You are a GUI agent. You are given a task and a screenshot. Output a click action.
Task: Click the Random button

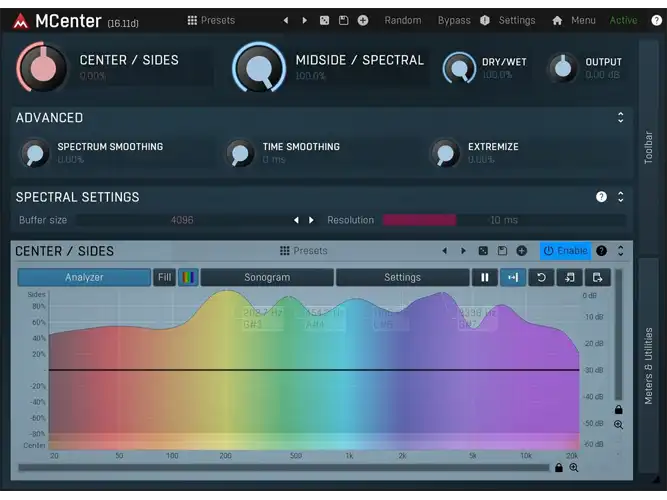pyautogui.click(x=403, y=20)
